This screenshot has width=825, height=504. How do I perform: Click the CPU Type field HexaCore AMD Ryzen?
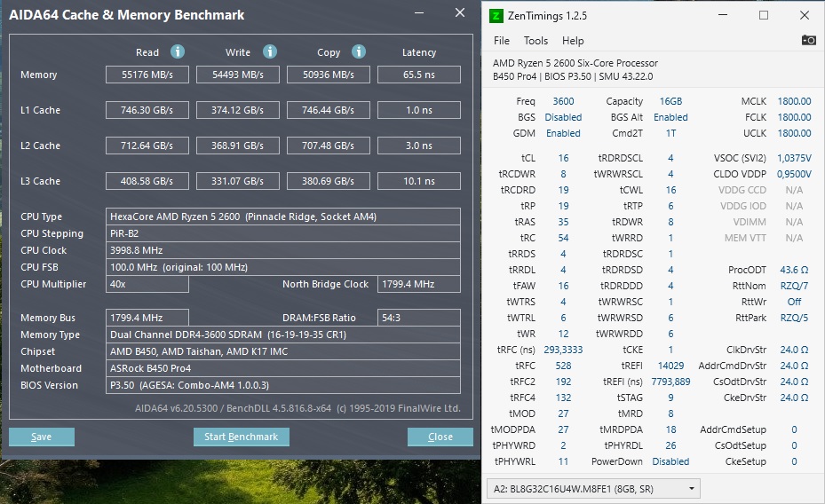(283, 217)
